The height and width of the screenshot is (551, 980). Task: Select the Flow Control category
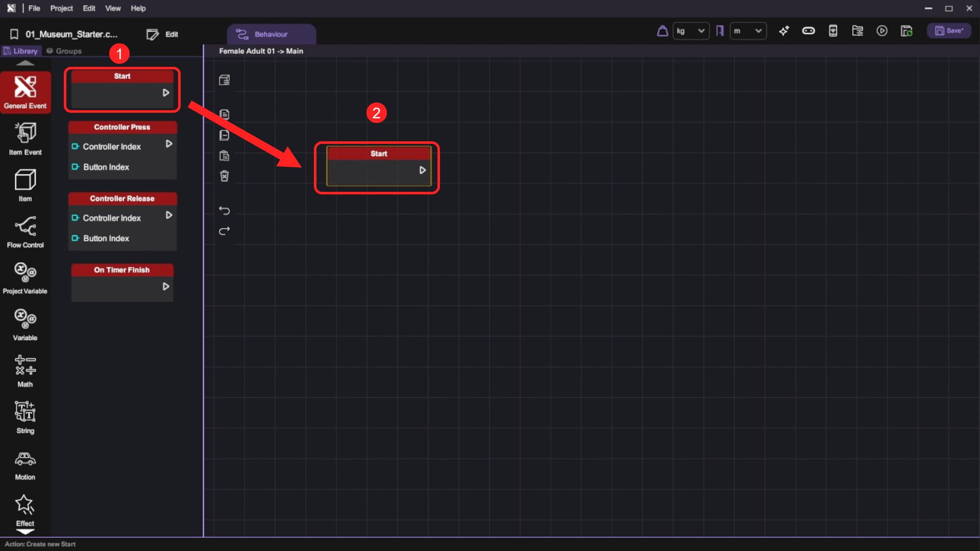point(25,232)
